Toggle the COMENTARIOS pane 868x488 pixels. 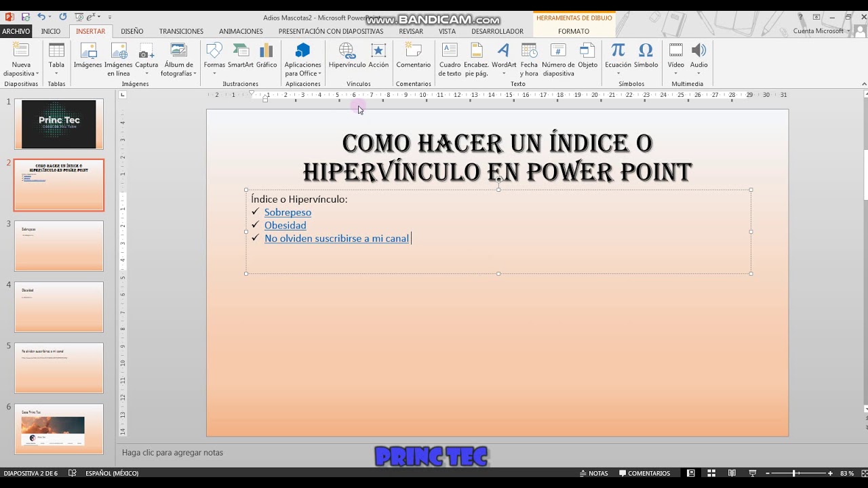644,473
